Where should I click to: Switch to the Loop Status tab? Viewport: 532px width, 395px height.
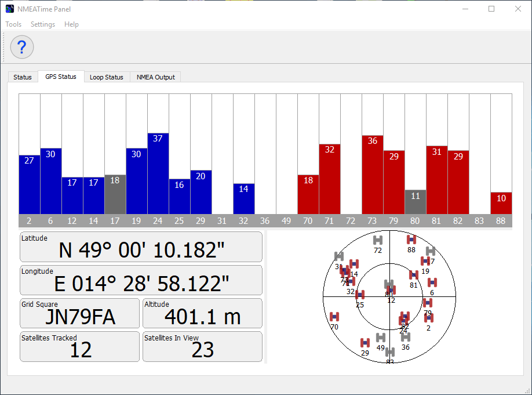107,77
